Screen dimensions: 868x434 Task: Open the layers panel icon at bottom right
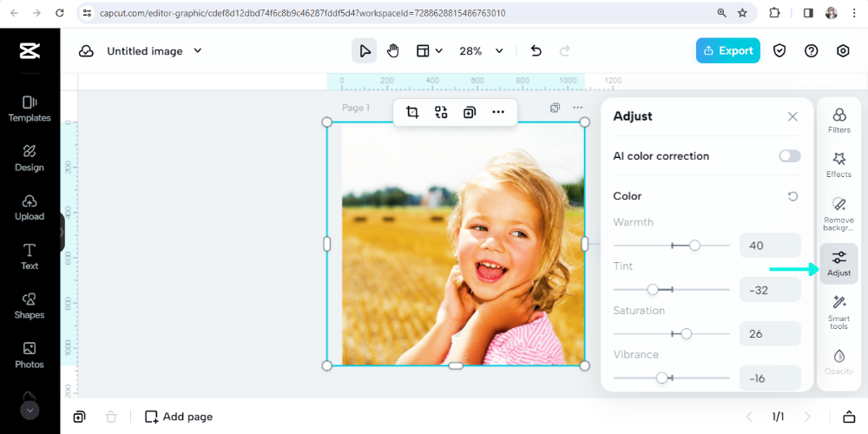849,417
